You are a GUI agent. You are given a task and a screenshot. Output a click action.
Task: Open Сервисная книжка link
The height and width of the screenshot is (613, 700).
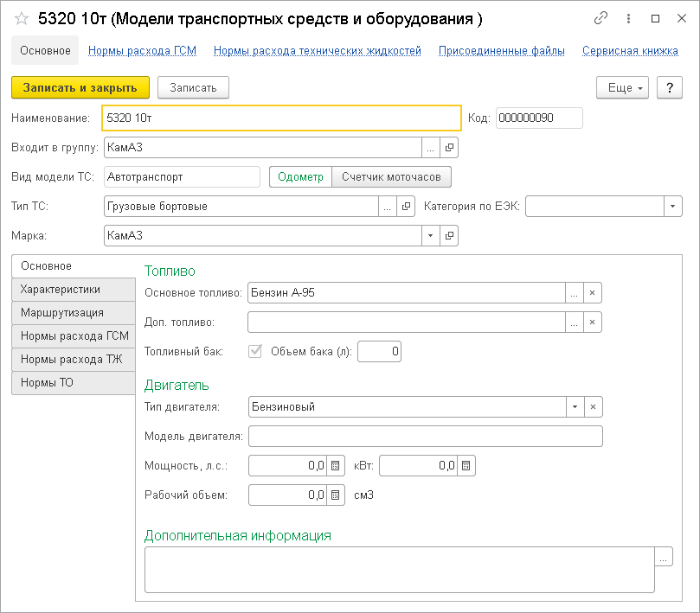tap(631, 51)
